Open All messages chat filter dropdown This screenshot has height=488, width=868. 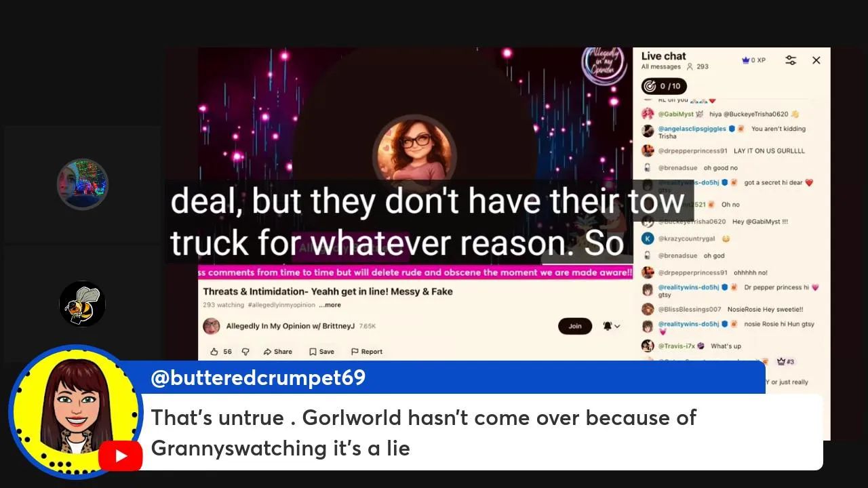[x=661, y=67]
